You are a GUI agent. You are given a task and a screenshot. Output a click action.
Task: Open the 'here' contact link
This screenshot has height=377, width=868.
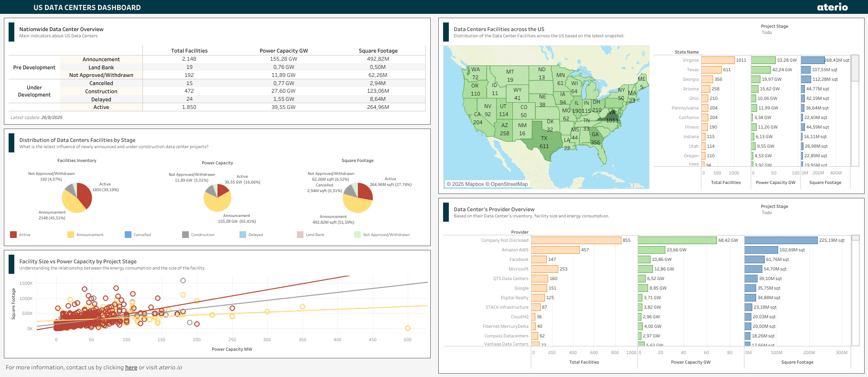tap(131, 367)
